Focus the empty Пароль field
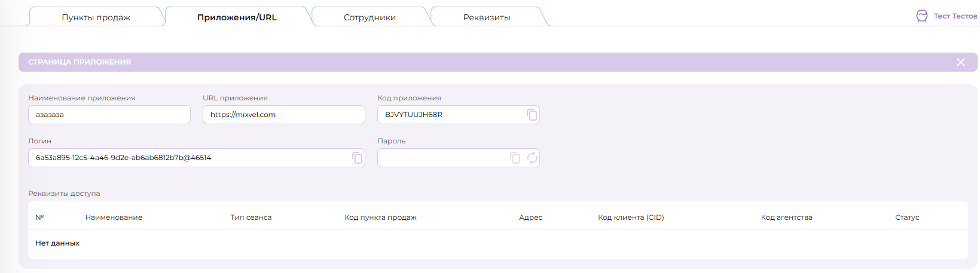Screen dimensions: 980x273 (x=441, y=158)
